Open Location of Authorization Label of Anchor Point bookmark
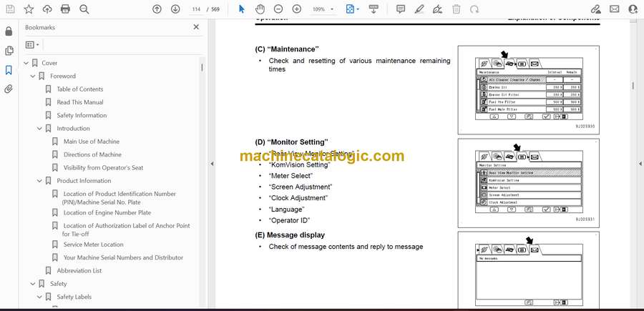Image resolution: width=644 pixels, height=311 pixels. (x=126, y=229)
